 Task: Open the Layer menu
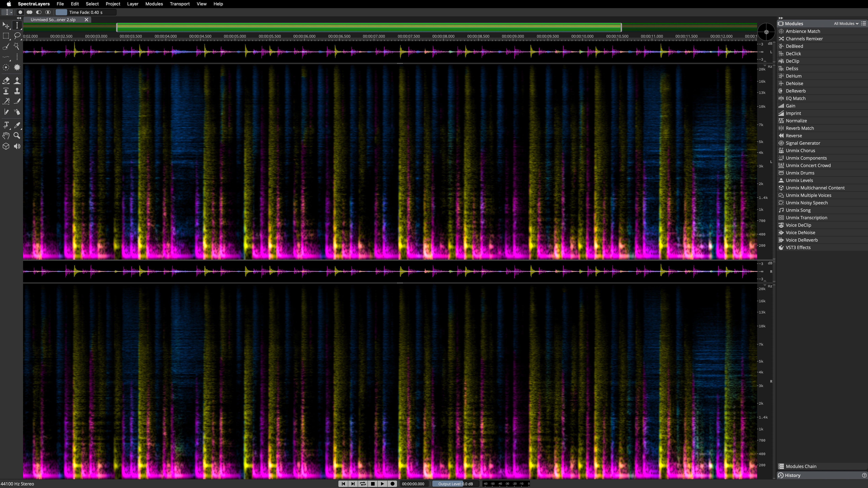click(132, 4)
